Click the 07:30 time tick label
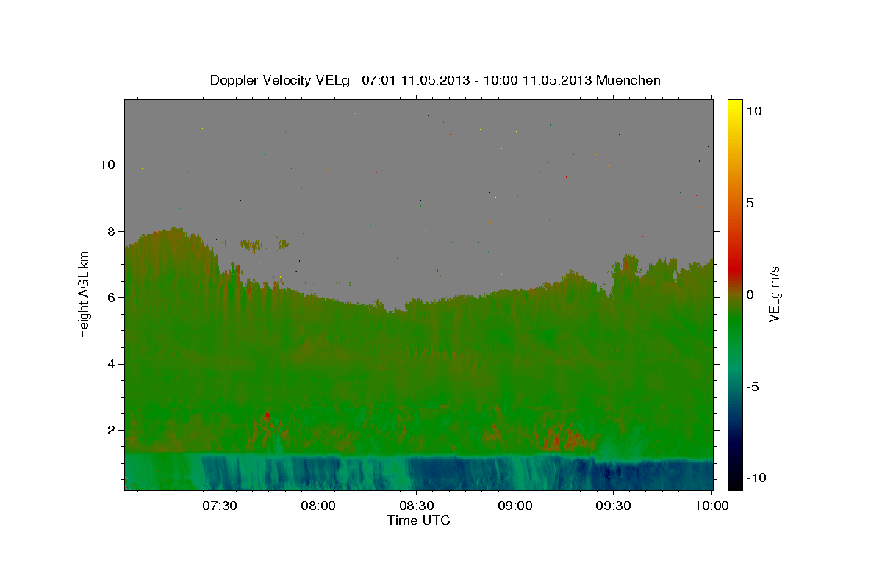Screen dimensions: 882x588 pos(220,506)
